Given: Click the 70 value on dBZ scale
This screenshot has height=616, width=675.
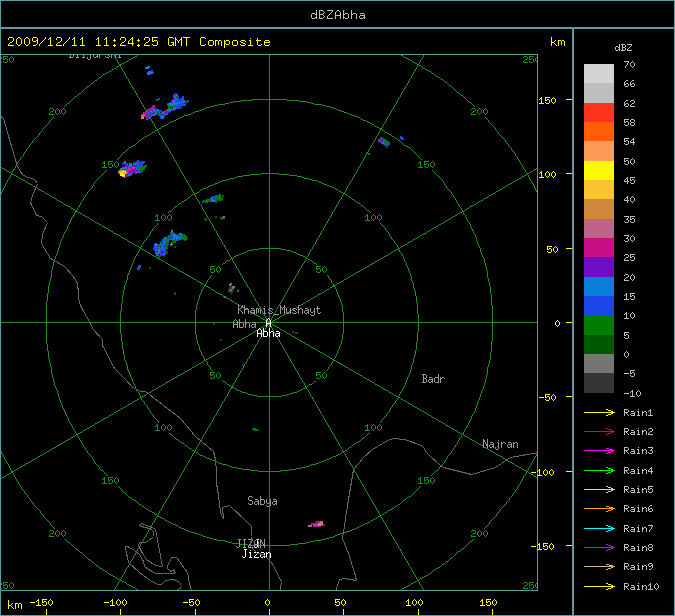Looking at the screenshot, I should 629,65.
